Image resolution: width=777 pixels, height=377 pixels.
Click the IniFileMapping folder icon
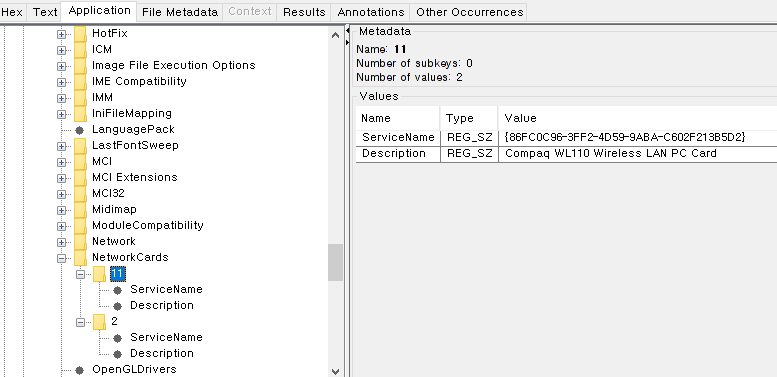(x=80, y=113)
